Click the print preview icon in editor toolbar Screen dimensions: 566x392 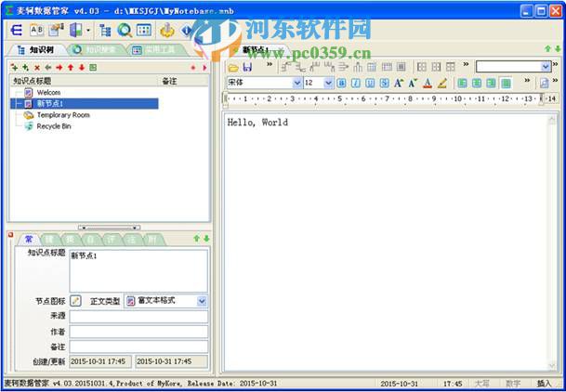pos(545,84)
